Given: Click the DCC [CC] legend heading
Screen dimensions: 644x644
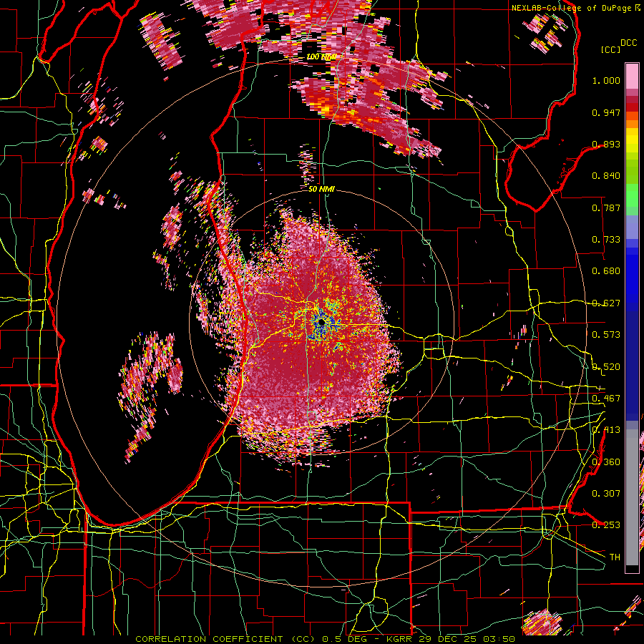Looking at the screenshot, I should 619,46.
